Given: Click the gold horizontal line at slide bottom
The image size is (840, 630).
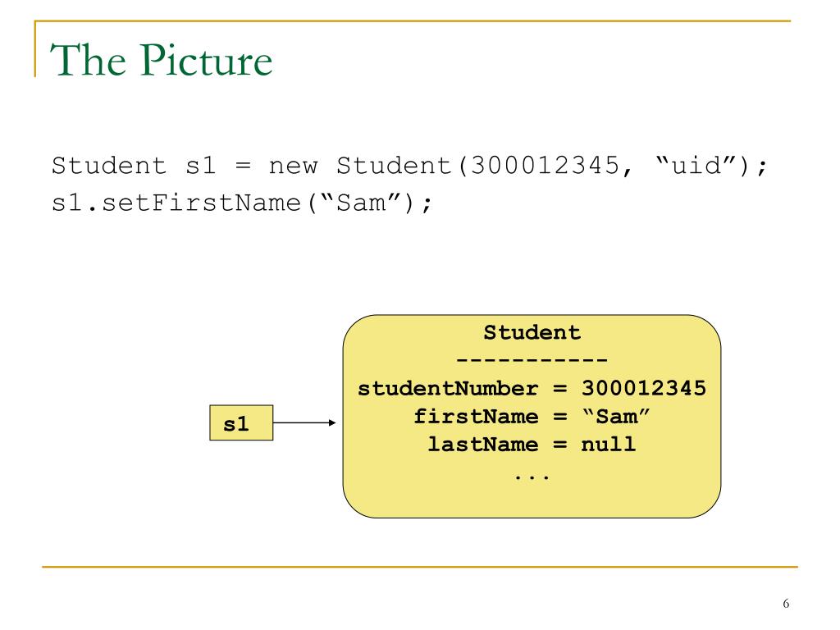Looking at the screenshot, I should [420, 566].
